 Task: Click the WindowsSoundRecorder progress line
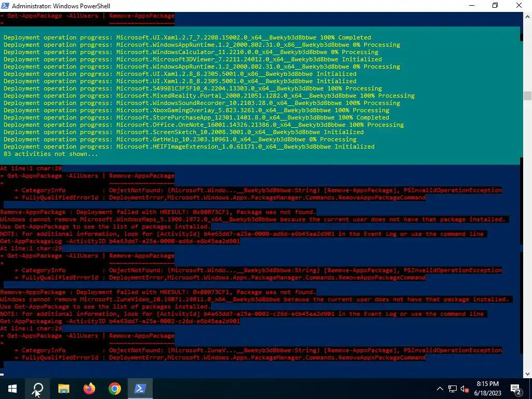click(x=202, y=103)
